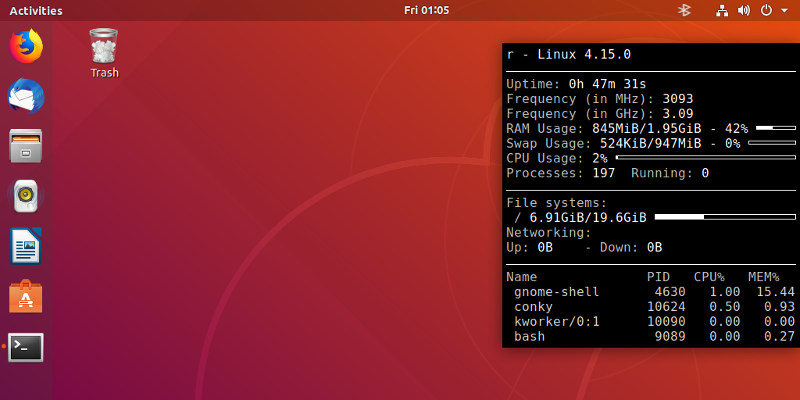Click the Processes 197 text
The width and height of the screenshot is (800, 400).
560,173
